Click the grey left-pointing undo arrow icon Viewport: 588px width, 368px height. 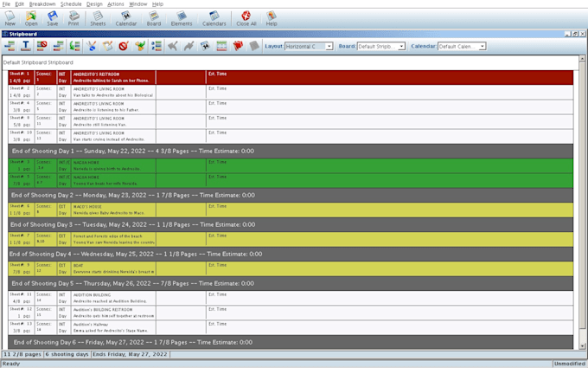coord(172,46)
